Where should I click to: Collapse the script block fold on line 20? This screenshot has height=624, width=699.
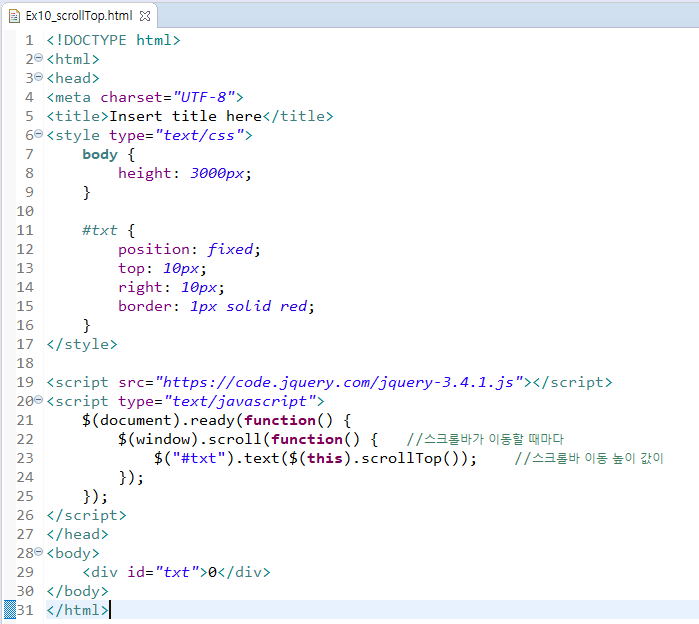pos(39,400)
